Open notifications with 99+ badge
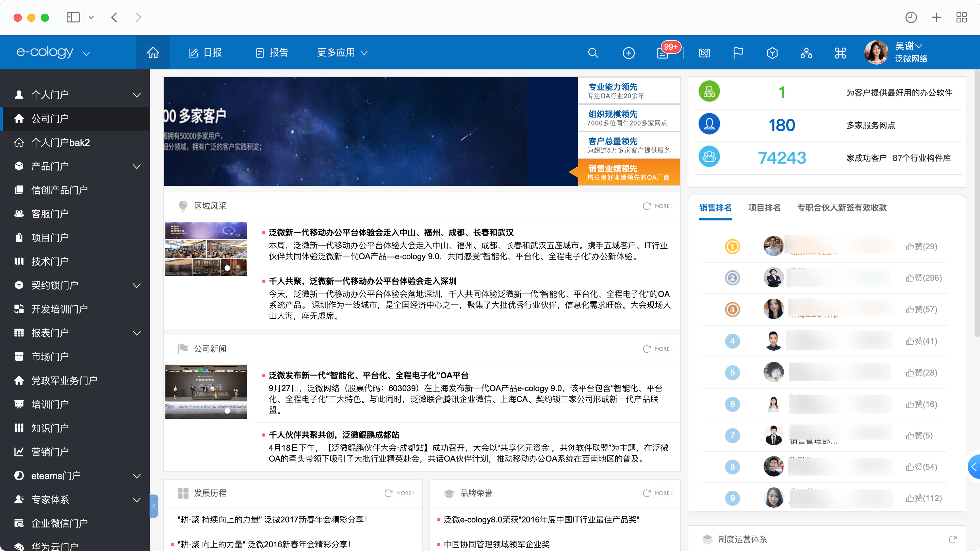This screenshot has width=980, height=551. pos(664,53)
